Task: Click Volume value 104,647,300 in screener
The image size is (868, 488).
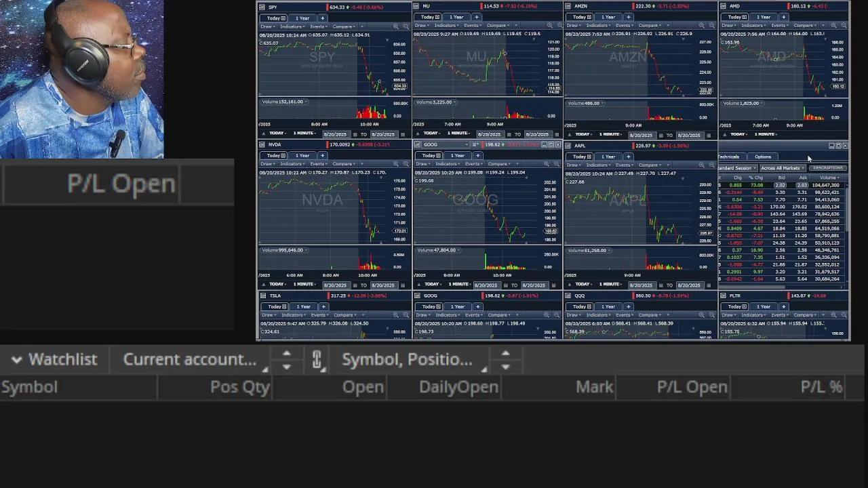Action: pyautogui.click(x=825, y=185)
